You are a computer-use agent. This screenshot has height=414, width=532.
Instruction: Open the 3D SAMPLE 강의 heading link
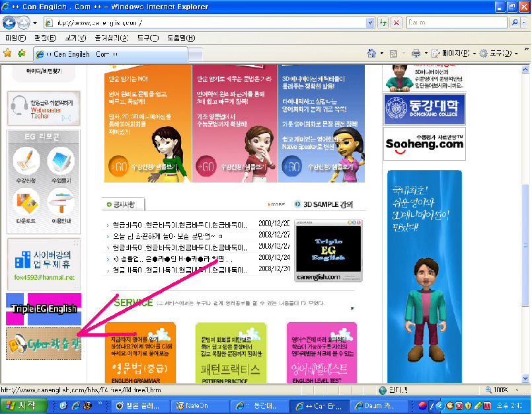pyautogui.click(x=324, y=204)
